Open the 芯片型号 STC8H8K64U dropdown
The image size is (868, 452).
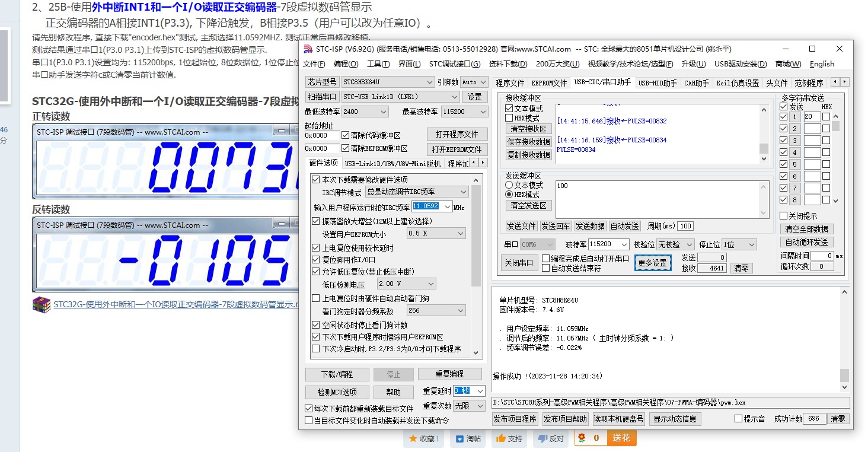(x=388, y=82)
